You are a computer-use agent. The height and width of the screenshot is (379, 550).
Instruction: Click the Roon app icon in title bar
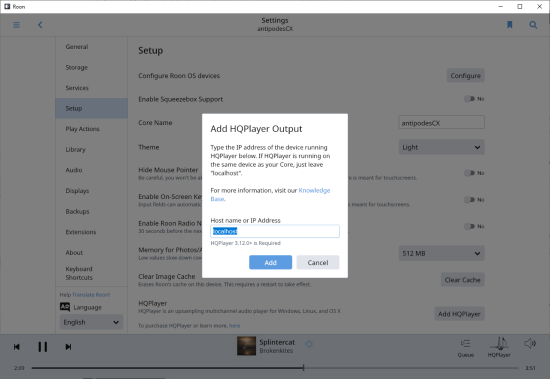tap(7, 6)
